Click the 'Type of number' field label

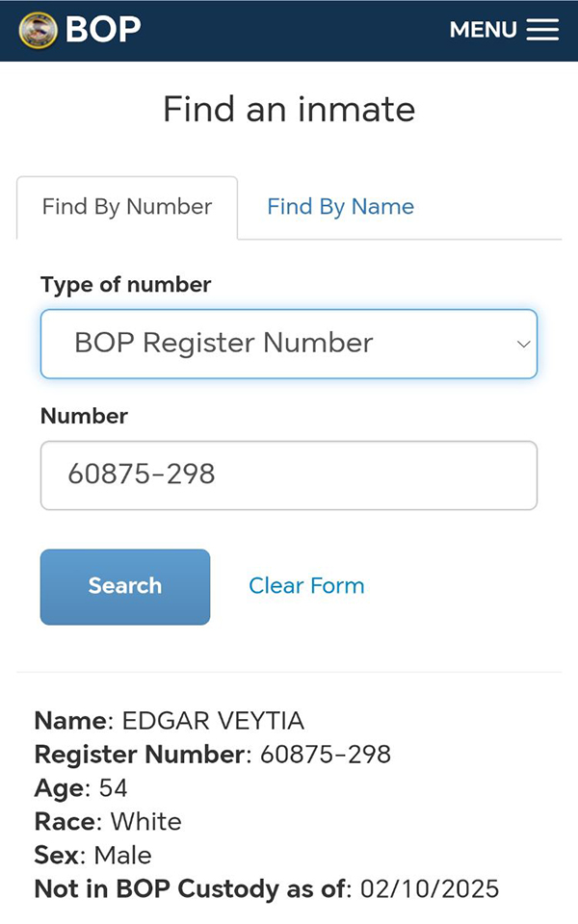tap(126, 285)
